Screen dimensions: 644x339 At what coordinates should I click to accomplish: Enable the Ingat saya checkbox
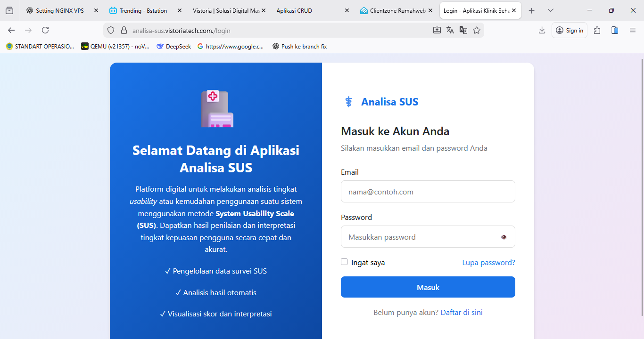[x=344, y=262]
